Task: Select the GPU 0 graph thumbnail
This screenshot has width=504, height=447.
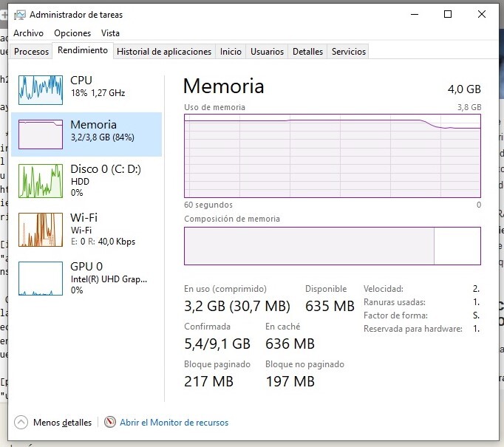Action: (x=41, y=279)
